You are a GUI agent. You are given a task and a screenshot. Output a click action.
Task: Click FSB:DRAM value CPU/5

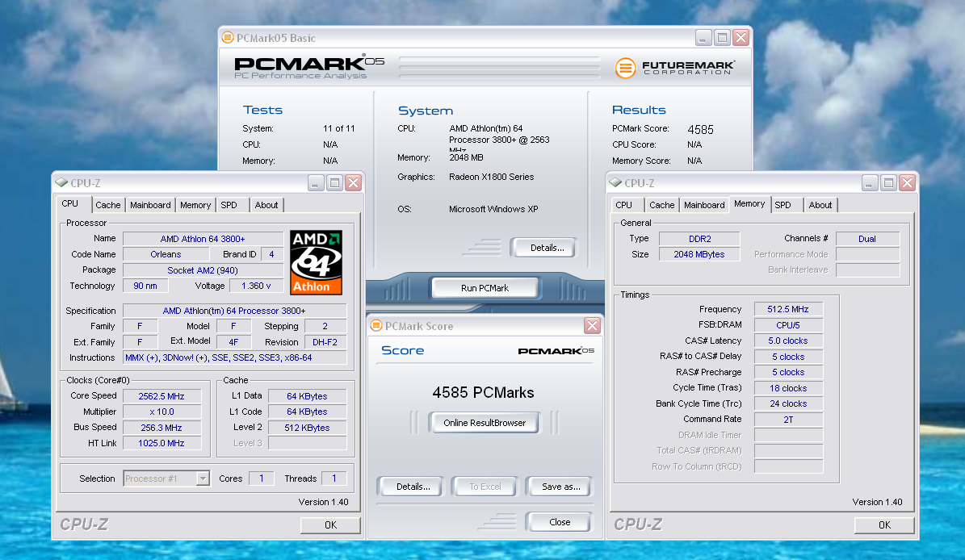(788, 325)
